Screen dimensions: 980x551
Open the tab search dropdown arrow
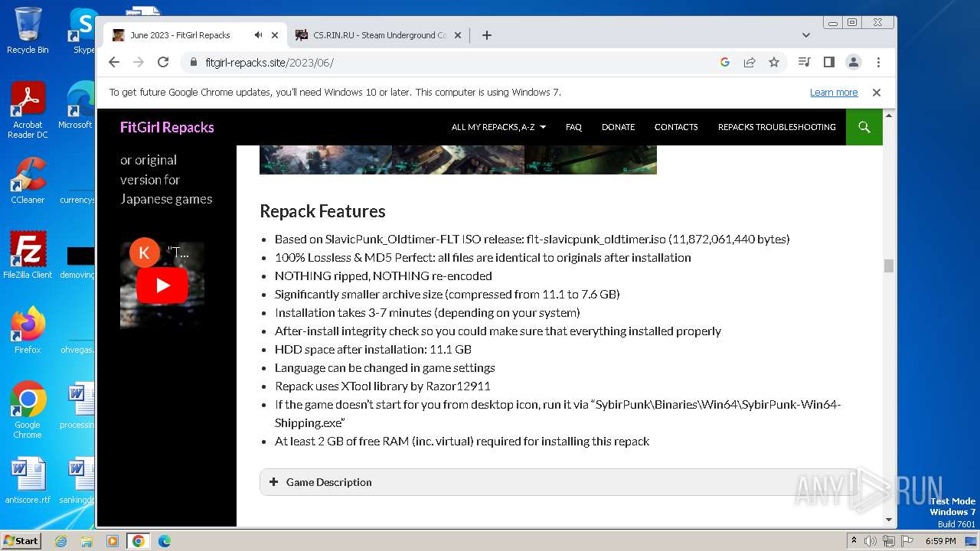click(x=806, y=35)
